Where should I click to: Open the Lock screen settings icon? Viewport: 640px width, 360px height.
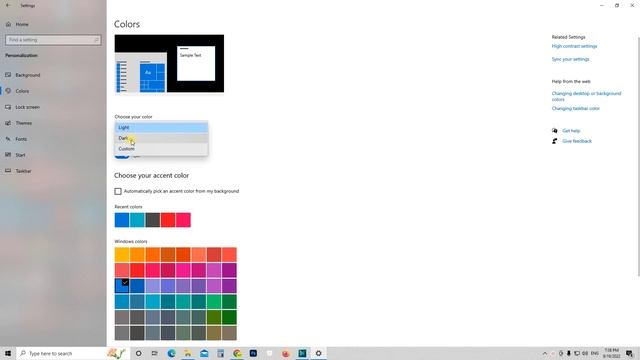coord(8,107)
